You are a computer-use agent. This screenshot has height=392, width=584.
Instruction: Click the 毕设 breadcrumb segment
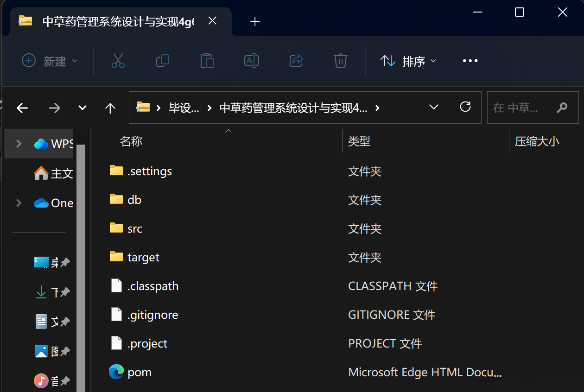(184, 108)
